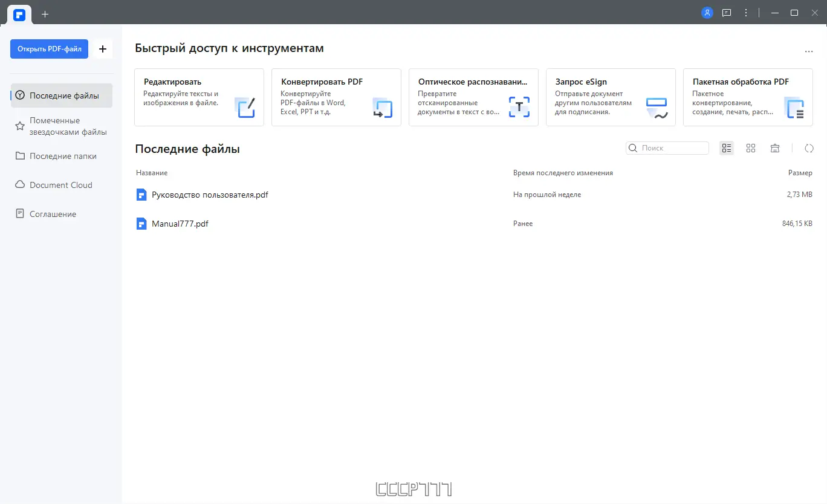Screen dimensions: 827x504
Task: Focus the Поиск search field
Action: 667,148
